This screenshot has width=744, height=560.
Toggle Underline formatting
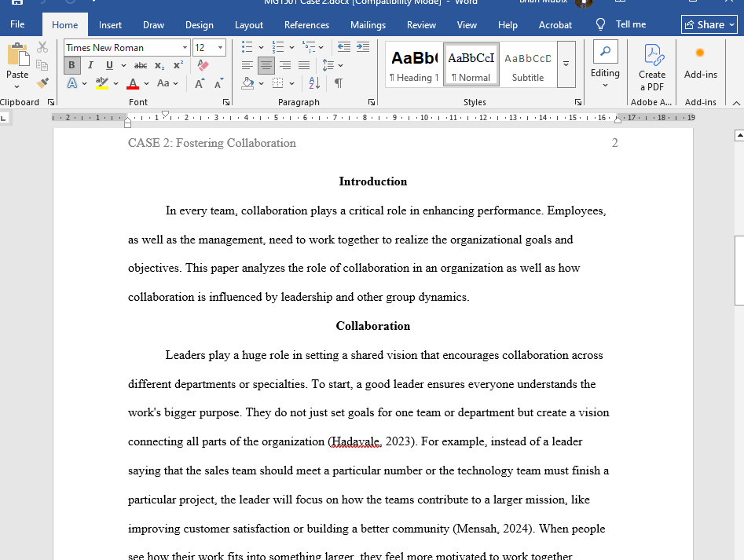[x=110, y=65]
